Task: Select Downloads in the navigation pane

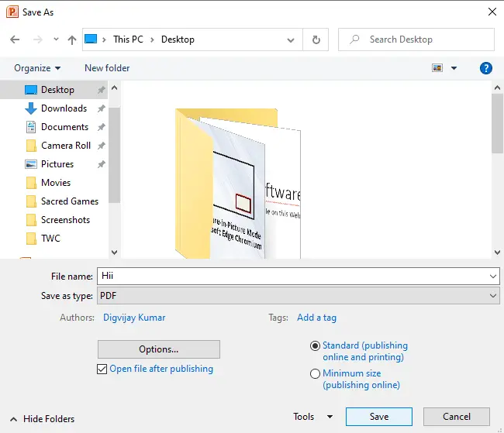Action: pyautogui.click(x=64, y=108)
